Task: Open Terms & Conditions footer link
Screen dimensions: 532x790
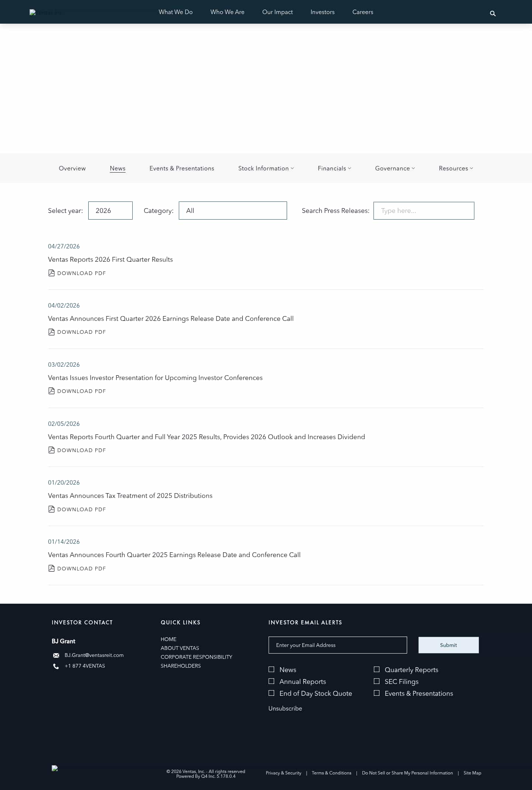Action: tap(331, 773)
